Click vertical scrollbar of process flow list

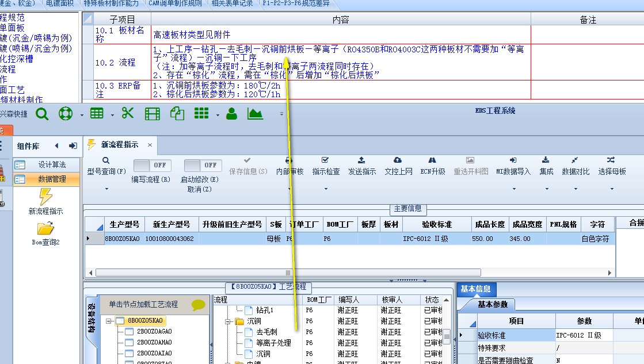(447, 336)
